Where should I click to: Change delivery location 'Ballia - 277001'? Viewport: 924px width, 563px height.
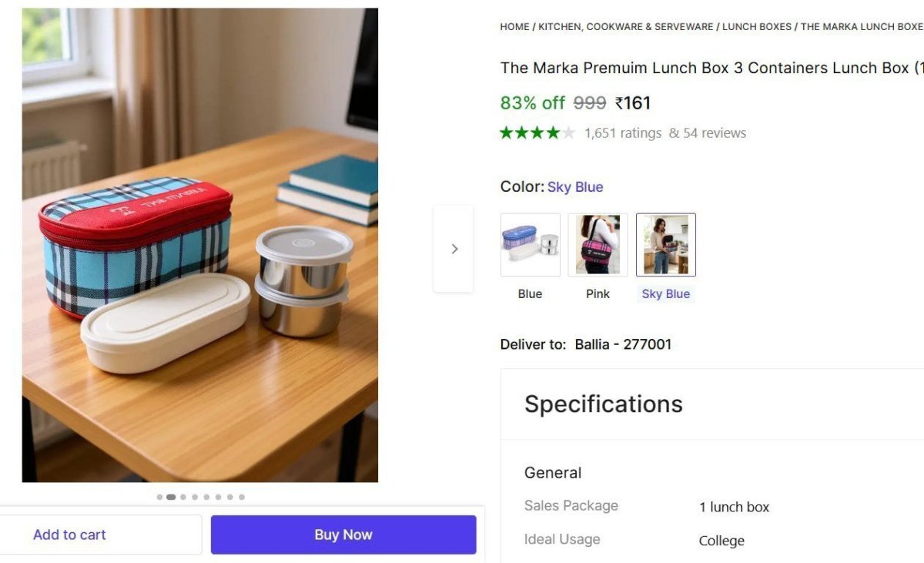point(624,344)
